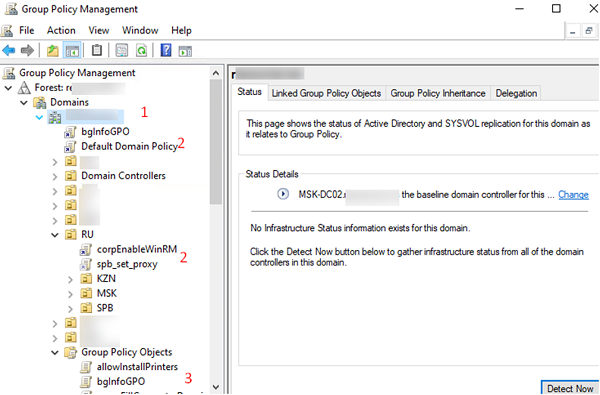
Task: Switch to Linked Group Policy Objects tab
Action: coord(326,93)
